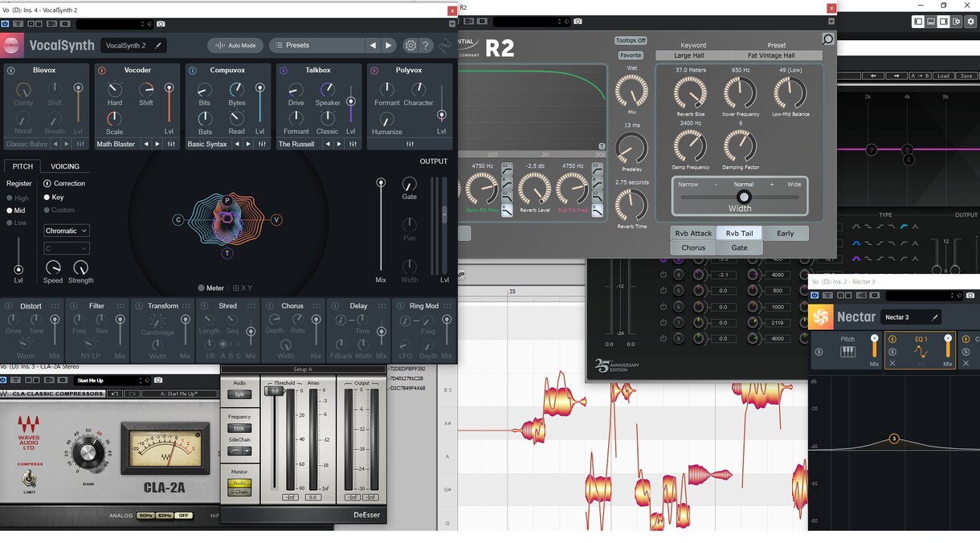Viewport: 980px width, 543px height.
Task: Click the R2 Width slider handle
Action: [x=744, y=197]
